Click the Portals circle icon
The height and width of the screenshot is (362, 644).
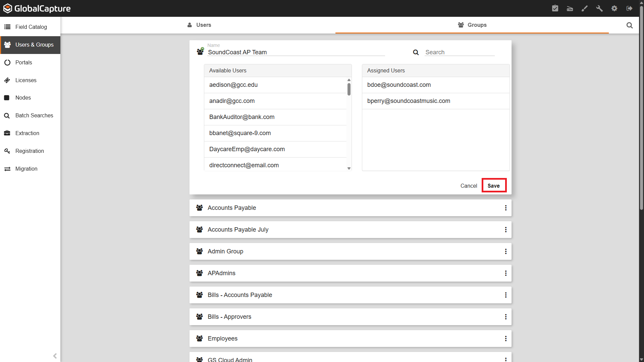click(7, 62)
